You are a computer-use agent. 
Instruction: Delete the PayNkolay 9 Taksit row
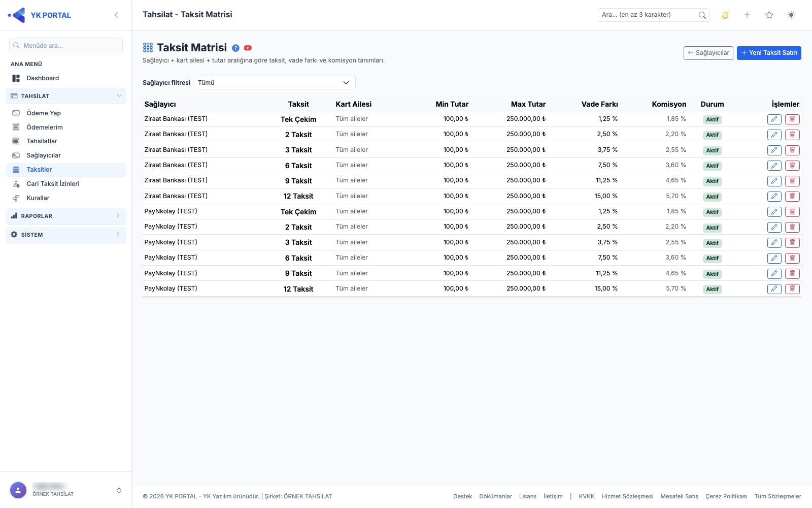pos(792,273)
